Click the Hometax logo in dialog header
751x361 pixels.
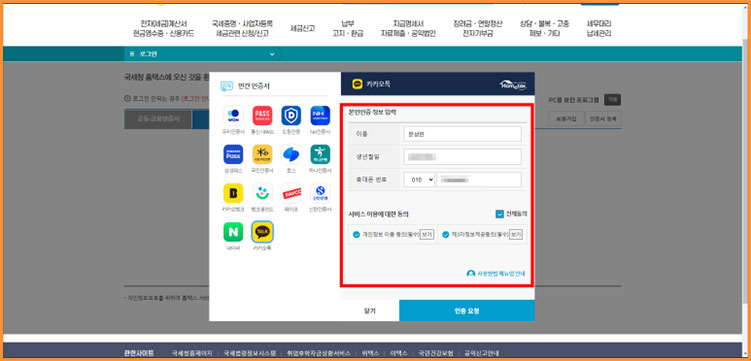[513, 85]
